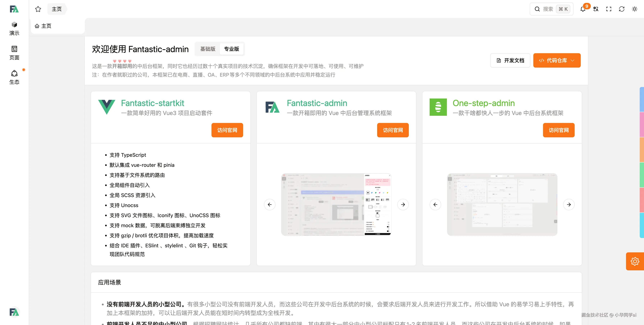Open the 页面 sidebar menu

pyautogui.click(x=14, y=53)
